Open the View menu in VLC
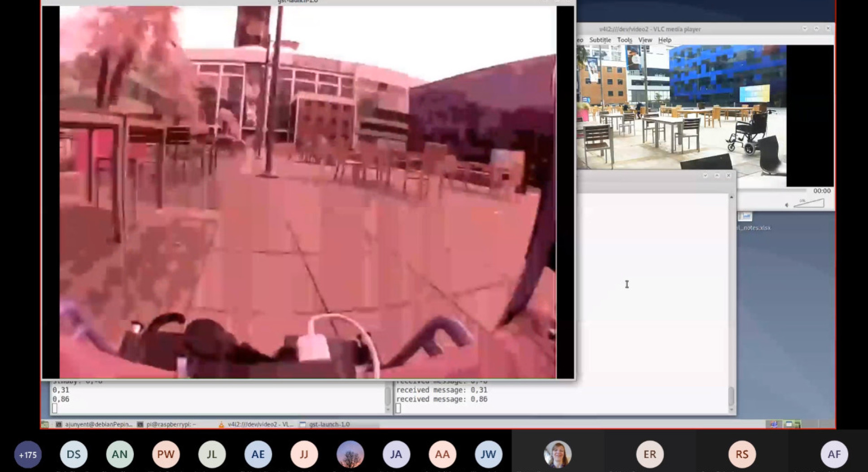This screenshot has height=472, width=868. point(645,40)
